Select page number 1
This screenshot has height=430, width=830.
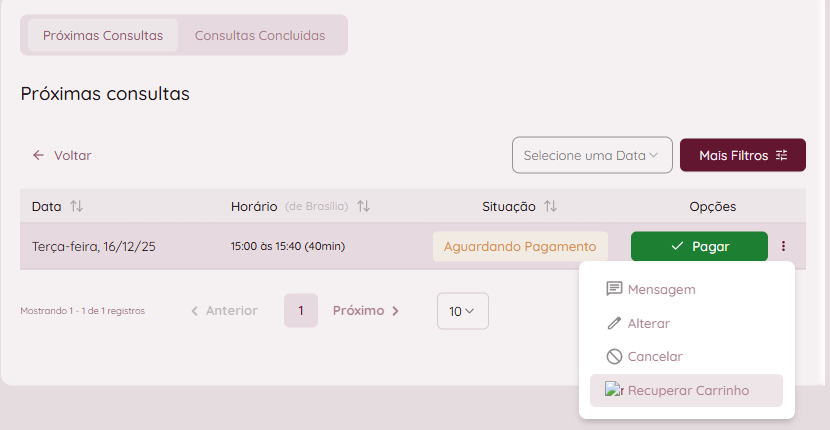point(300,311)
